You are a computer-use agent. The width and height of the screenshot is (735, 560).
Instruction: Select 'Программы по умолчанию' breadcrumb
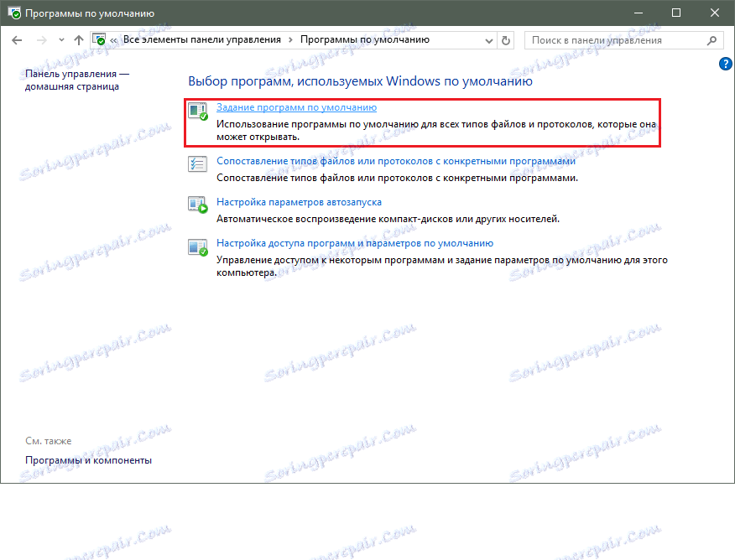365,39
